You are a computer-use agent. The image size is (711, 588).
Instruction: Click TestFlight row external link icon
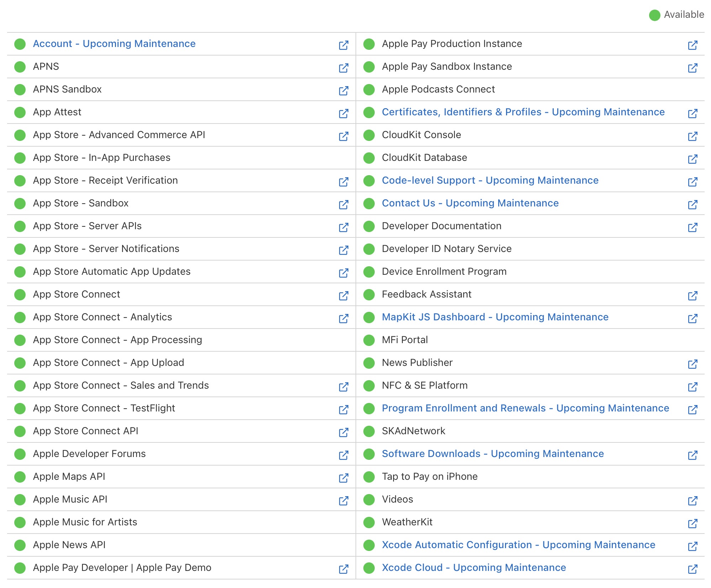[x=343, y=409]
